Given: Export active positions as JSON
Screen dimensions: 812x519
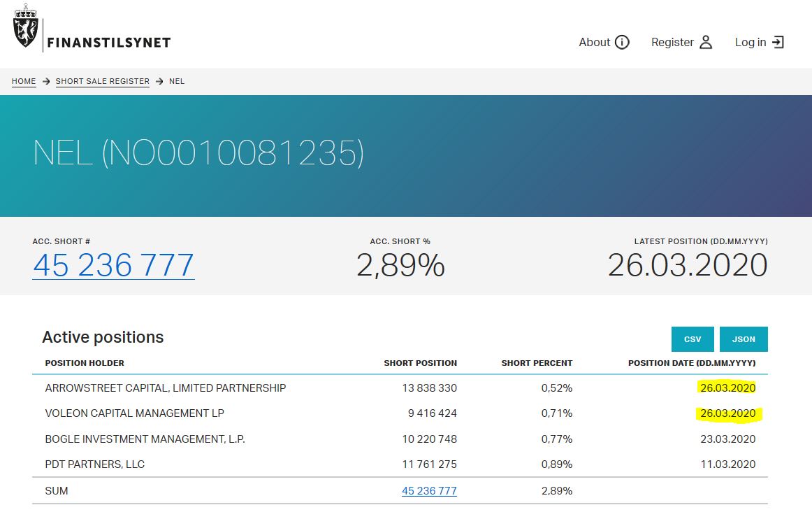Looking at the screenshot, I should 744,339.
